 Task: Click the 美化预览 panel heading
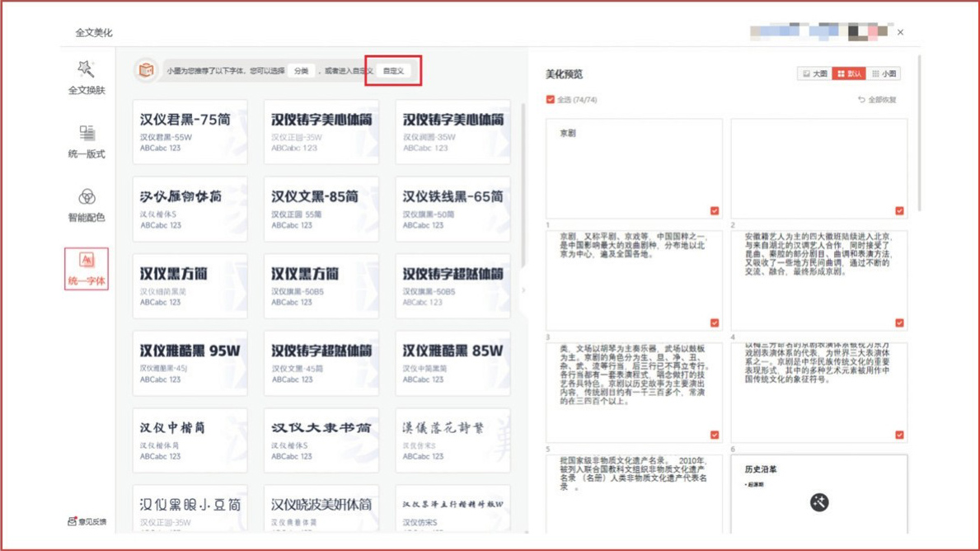[x=564, y=73]
